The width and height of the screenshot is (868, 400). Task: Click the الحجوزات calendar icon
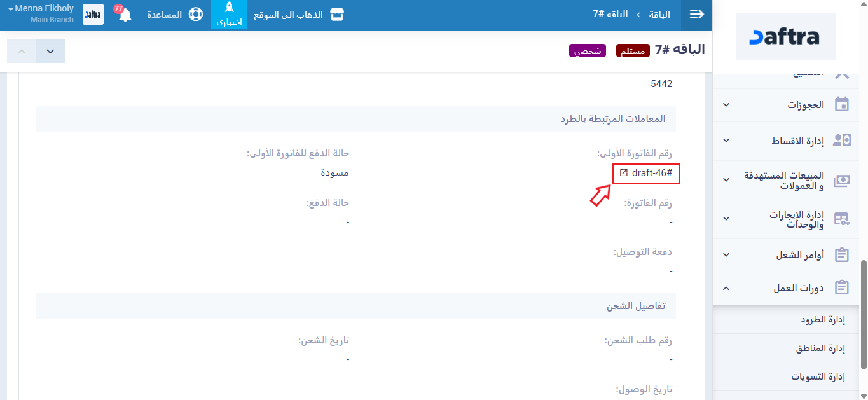click(842, 105)
